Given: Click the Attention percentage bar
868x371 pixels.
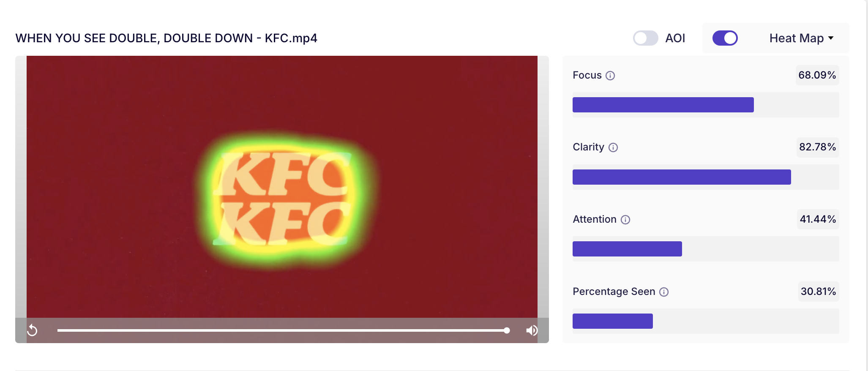Looking at the screenshot, I should point(627,249).
